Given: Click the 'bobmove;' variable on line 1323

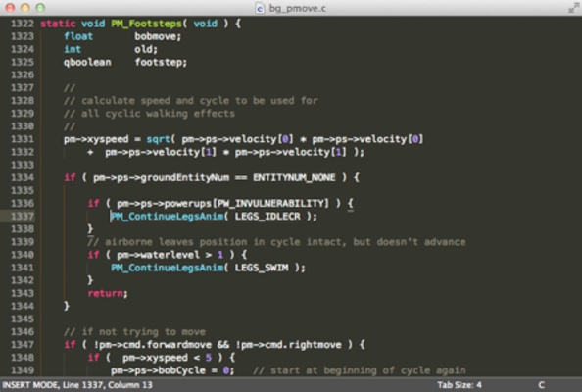Looking at the screenshot, I should click(158, 36).
